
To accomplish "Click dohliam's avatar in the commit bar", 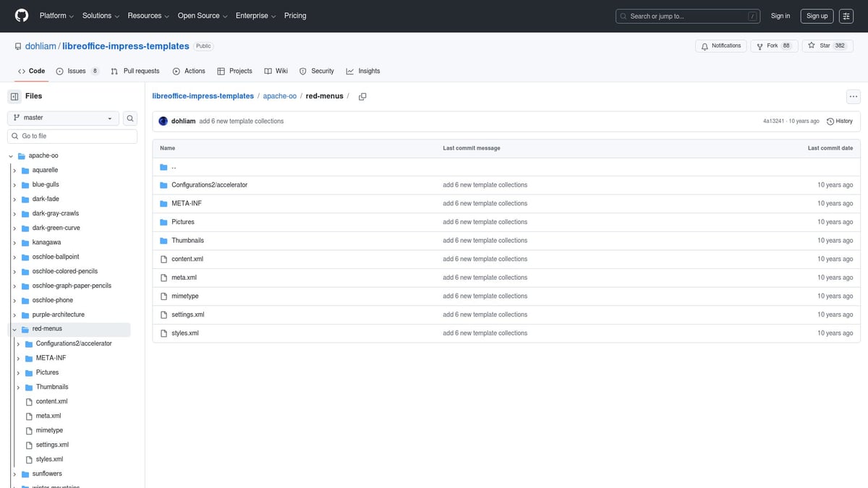I will pyautogui.click(x=163, y=121).
